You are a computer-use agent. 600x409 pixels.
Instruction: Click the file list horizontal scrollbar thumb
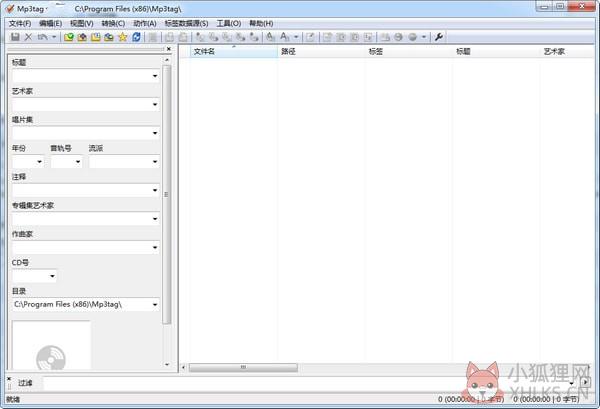[x=243, y=367]
